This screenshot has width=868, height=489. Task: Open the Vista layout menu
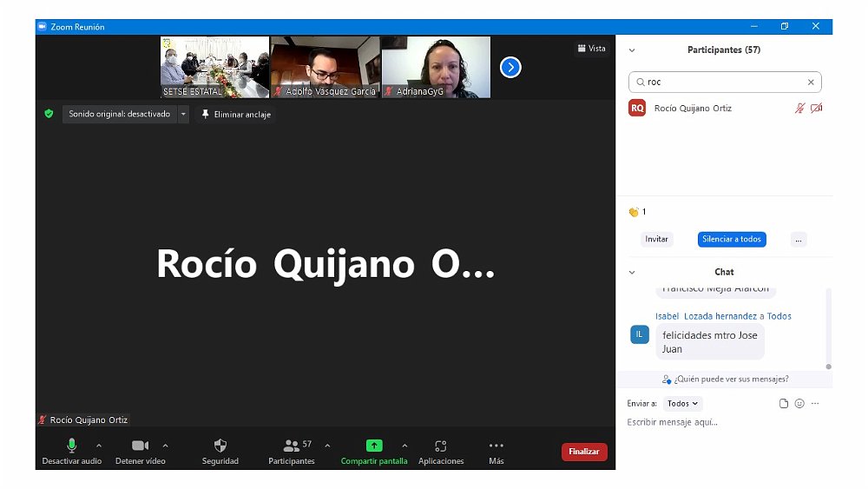(x=591, y=49)
